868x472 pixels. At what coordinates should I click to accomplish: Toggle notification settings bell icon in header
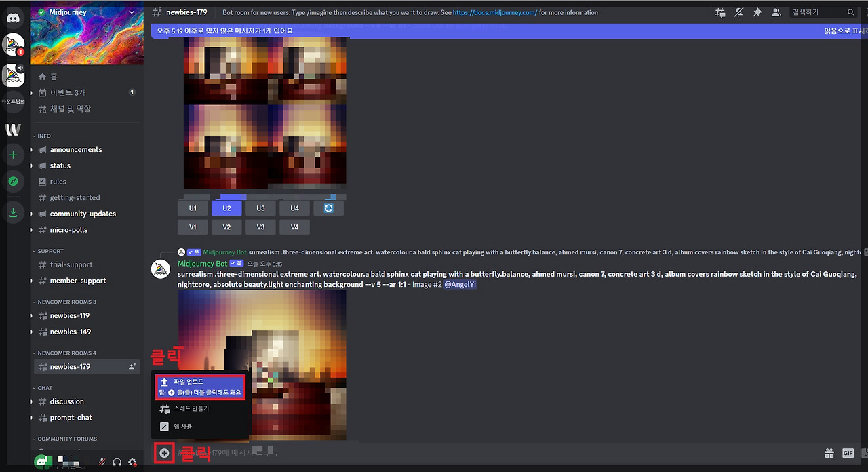[x=739, y=12]
